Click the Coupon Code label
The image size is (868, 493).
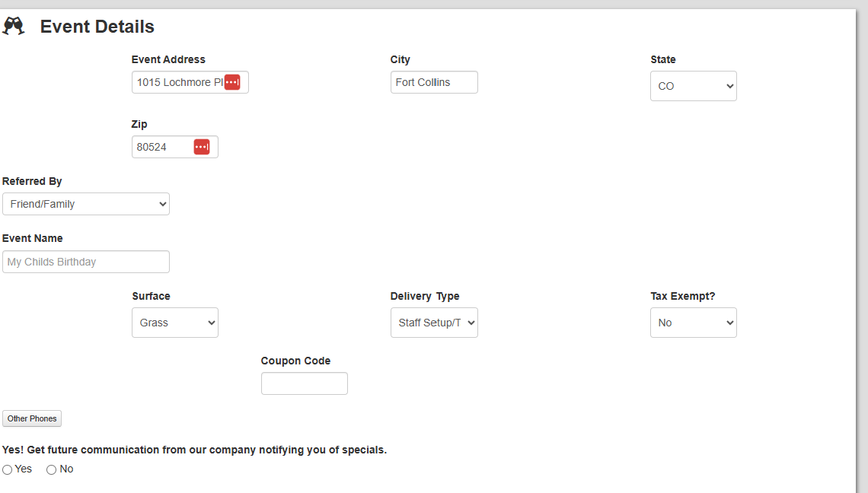295,361
